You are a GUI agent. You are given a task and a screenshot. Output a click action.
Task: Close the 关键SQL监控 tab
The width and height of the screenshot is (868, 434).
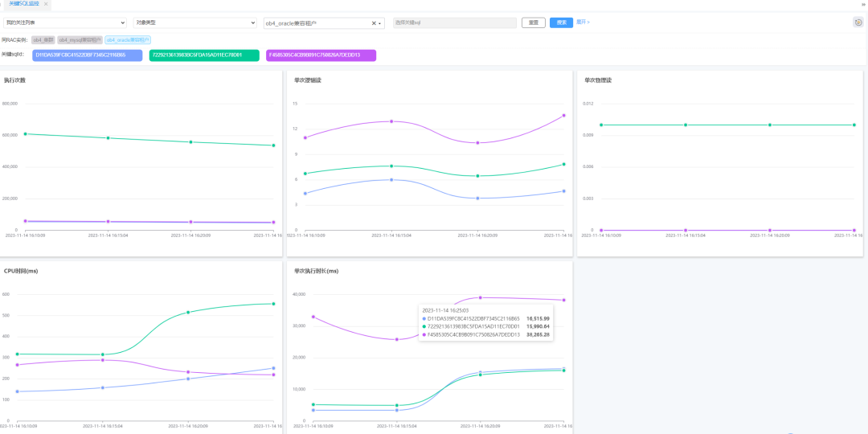[46, 4]
